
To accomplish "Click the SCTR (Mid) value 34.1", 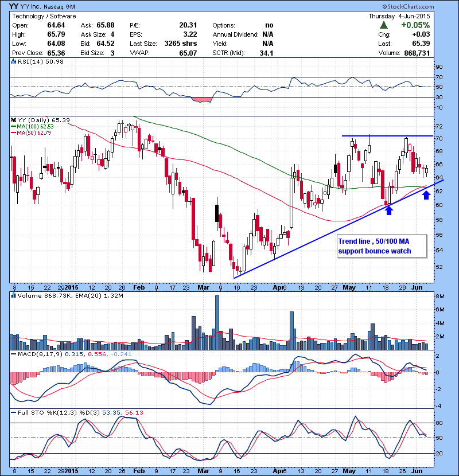I will click(x=266, y=53).
